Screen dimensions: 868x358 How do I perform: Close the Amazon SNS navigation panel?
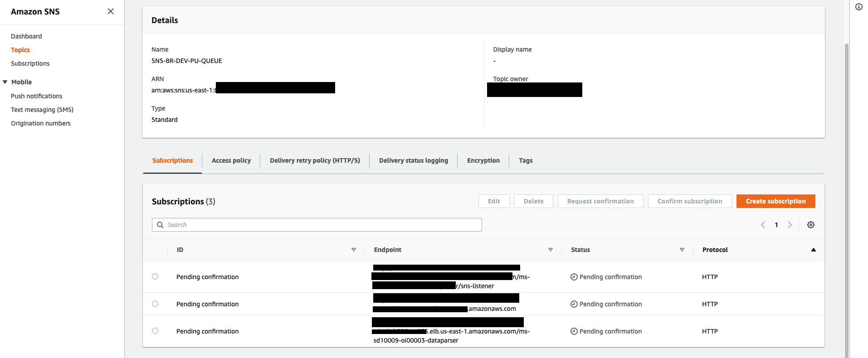[x=111, y=11]
